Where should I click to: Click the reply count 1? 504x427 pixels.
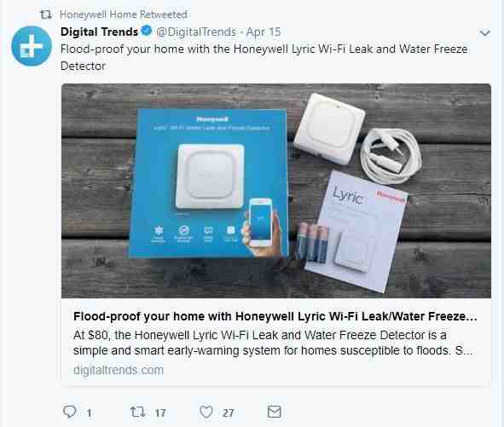click(89, 413)
